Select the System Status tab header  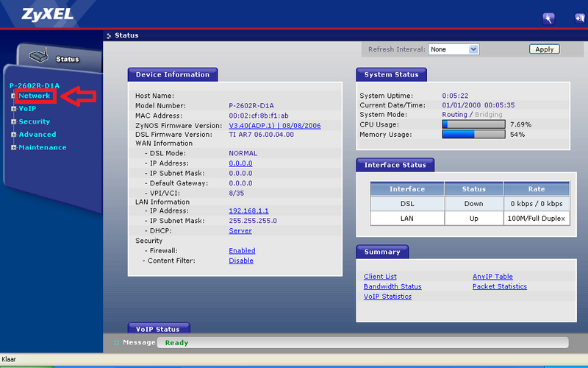(391, 74)
